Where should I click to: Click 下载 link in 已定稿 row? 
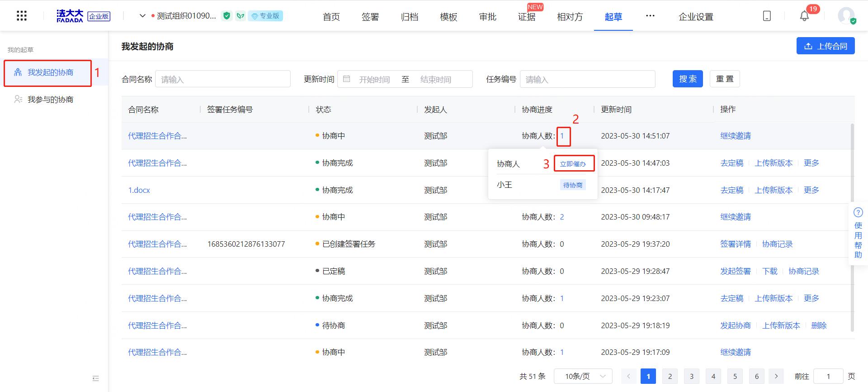pos(769,271)
